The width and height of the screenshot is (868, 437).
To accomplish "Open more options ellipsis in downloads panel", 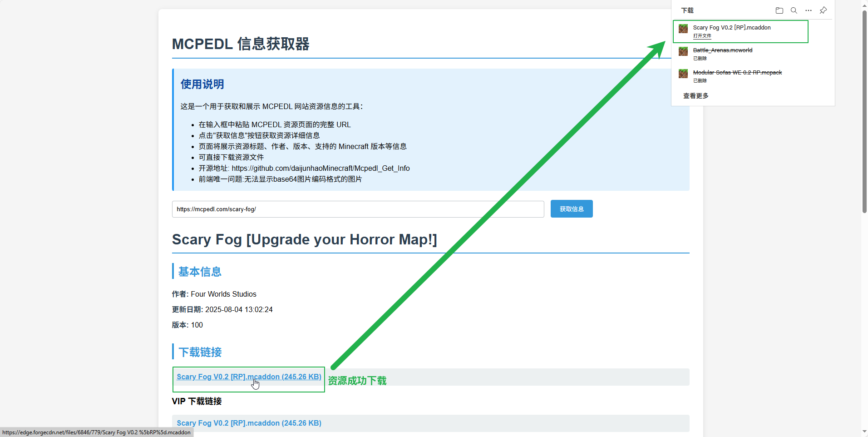I will (x=808, y=10).
